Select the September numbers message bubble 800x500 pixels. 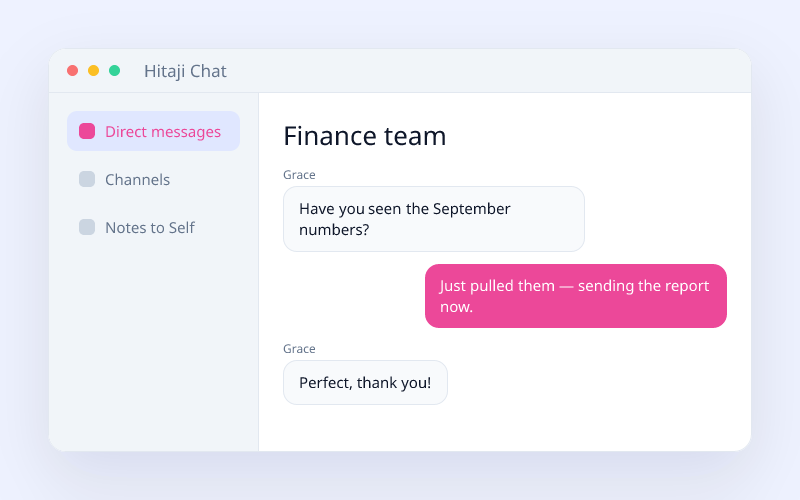(434, 219)
